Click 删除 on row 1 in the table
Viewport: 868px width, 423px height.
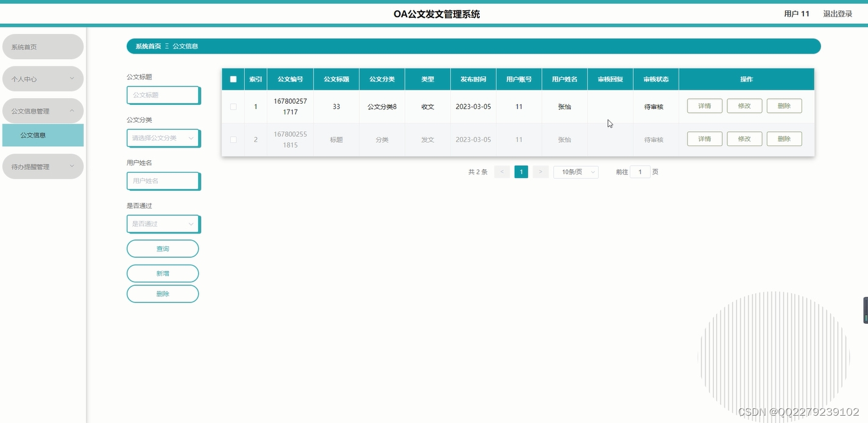784,105
